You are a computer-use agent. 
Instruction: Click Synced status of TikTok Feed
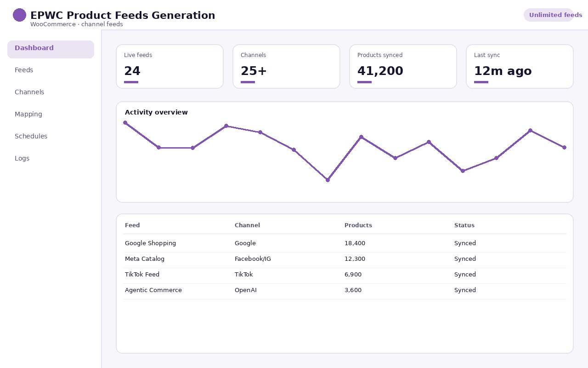[x=465, y=275]
